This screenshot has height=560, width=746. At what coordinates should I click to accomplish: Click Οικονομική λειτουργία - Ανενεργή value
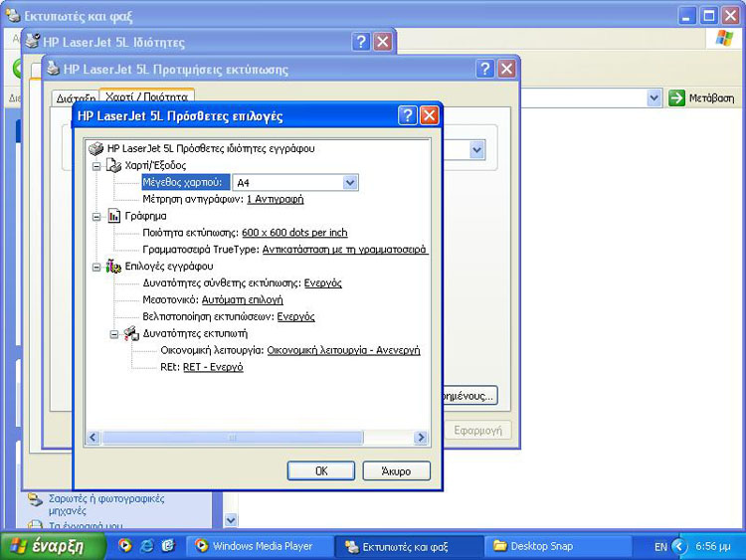tap(343, 350)
